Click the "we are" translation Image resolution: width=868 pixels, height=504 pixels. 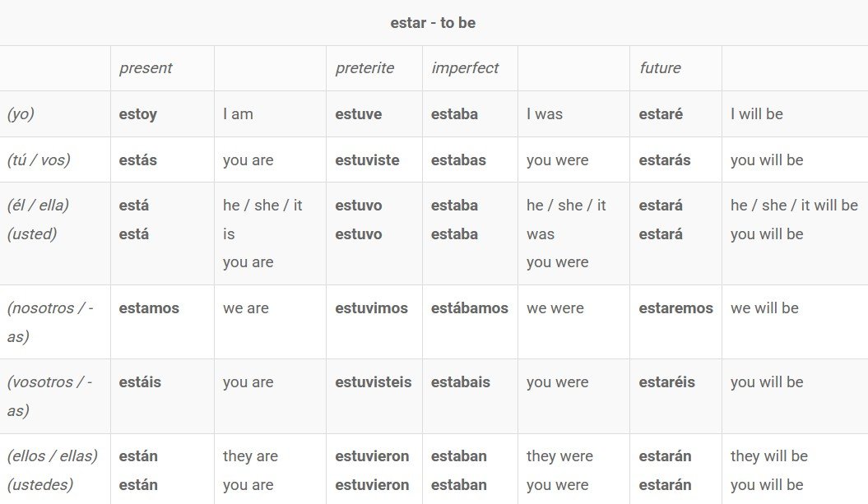coord(248,308)
